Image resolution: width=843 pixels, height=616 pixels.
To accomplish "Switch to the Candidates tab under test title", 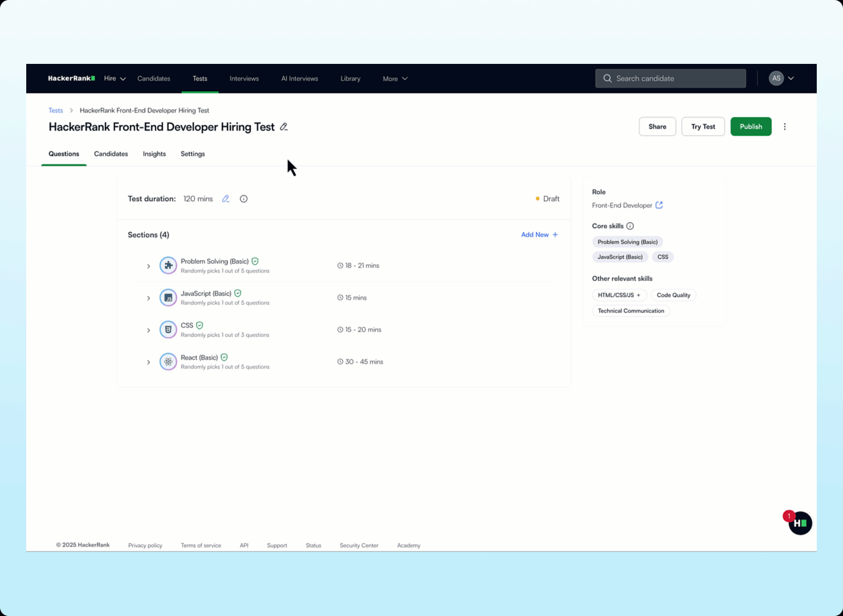I will pyautogui.click(x=111, y=154).
